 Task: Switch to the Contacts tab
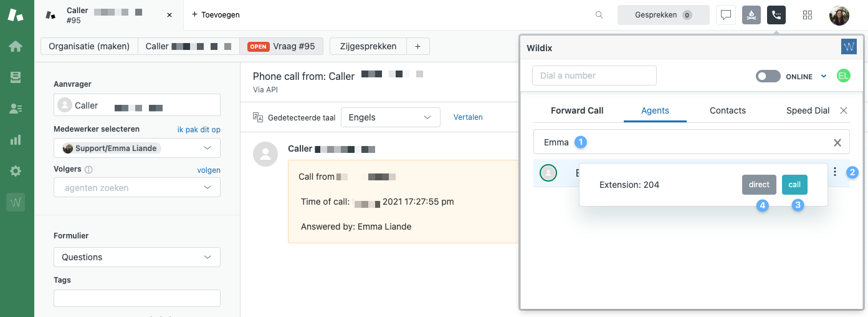[727, 110]
